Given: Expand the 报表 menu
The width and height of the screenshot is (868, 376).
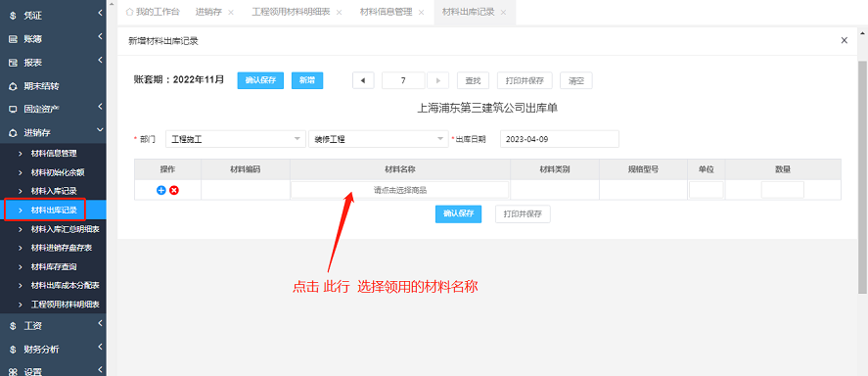Looking at the screenshot, I should [x=100, y=60].
